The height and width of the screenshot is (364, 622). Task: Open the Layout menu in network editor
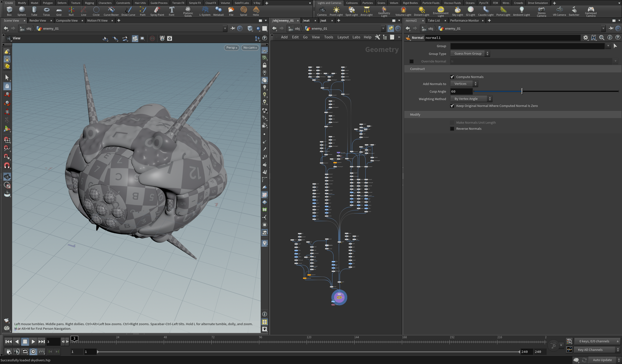(x=343, y=37)
